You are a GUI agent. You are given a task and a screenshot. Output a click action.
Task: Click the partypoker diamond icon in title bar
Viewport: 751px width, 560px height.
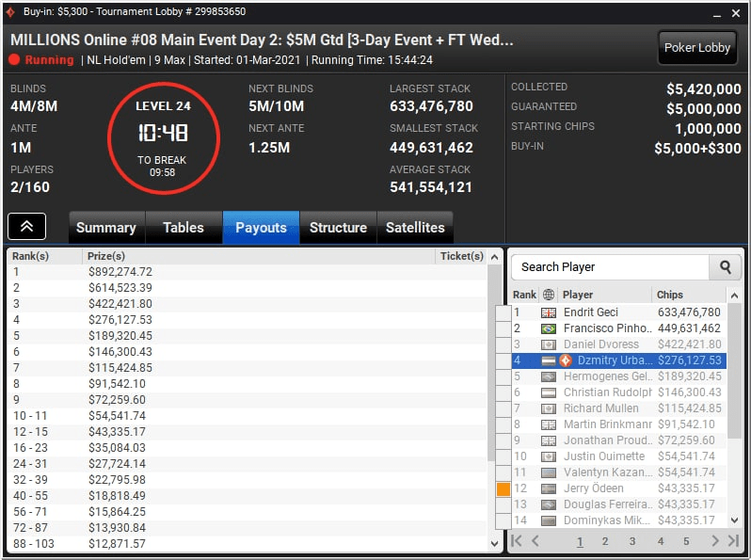tap(10, 11)
